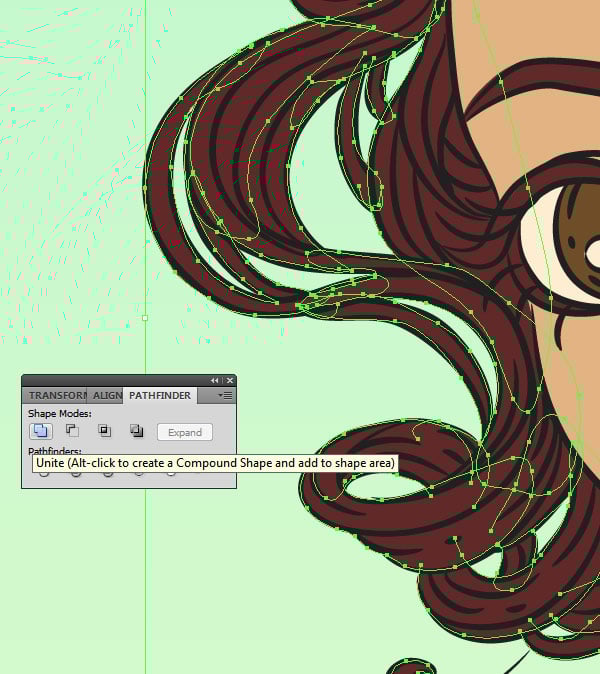The width and height of the screenshot is (600, 674).
Task: Apply the Exclude shape mode icon
Action: [x=137, y=431]
